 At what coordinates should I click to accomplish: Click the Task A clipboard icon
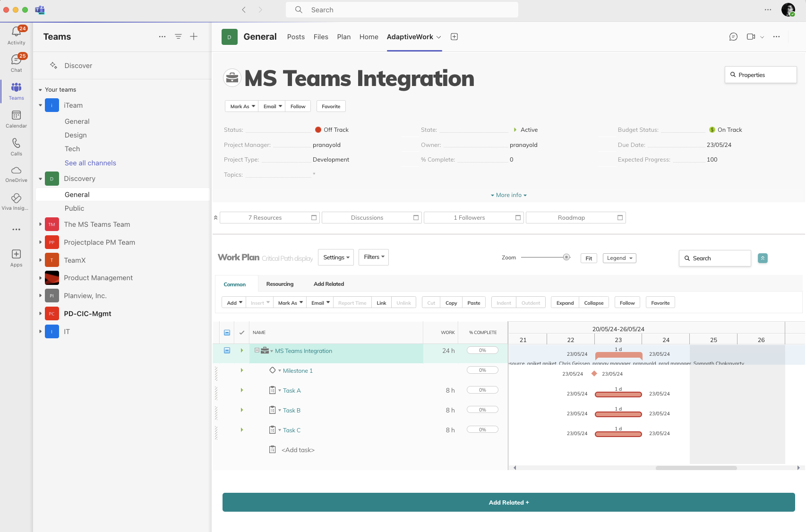pos(272,390)
